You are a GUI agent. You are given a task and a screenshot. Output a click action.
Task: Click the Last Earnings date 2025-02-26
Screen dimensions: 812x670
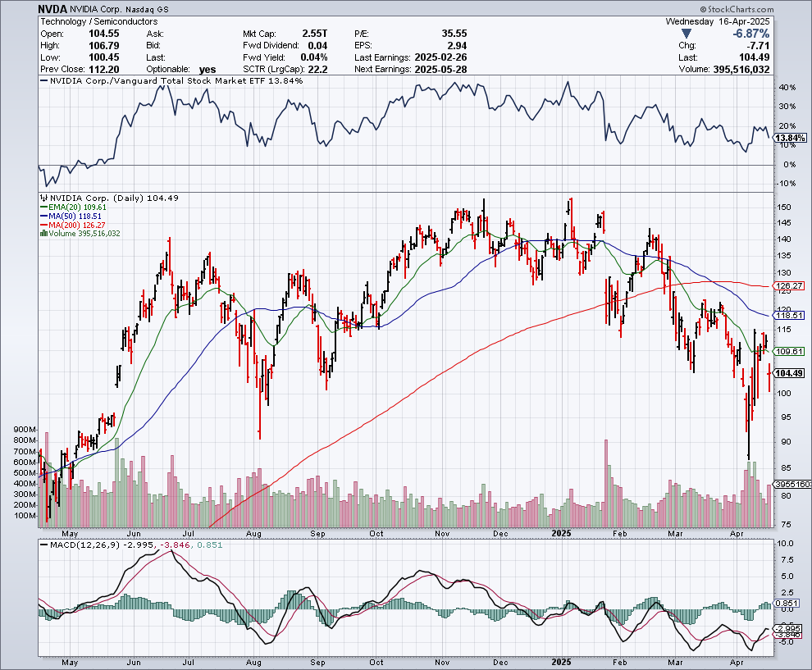pos(440,57)
